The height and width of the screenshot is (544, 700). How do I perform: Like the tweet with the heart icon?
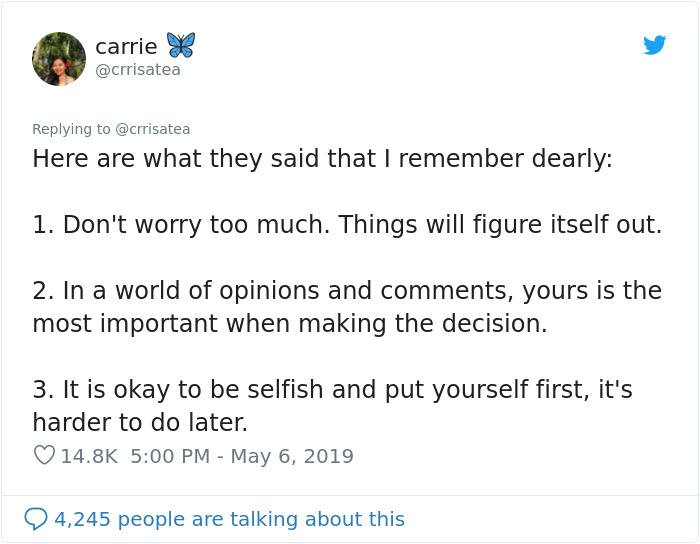click(x=44, y=456)
